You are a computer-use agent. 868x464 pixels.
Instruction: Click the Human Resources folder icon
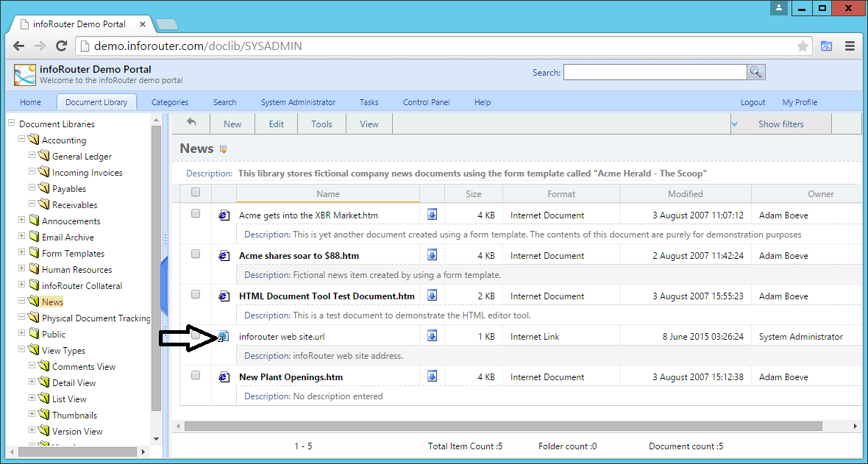[34, 269]
